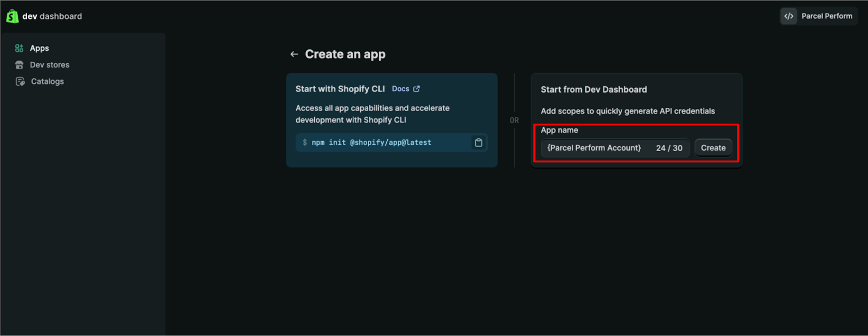Copy the npm init command

[x=478, y=143]
